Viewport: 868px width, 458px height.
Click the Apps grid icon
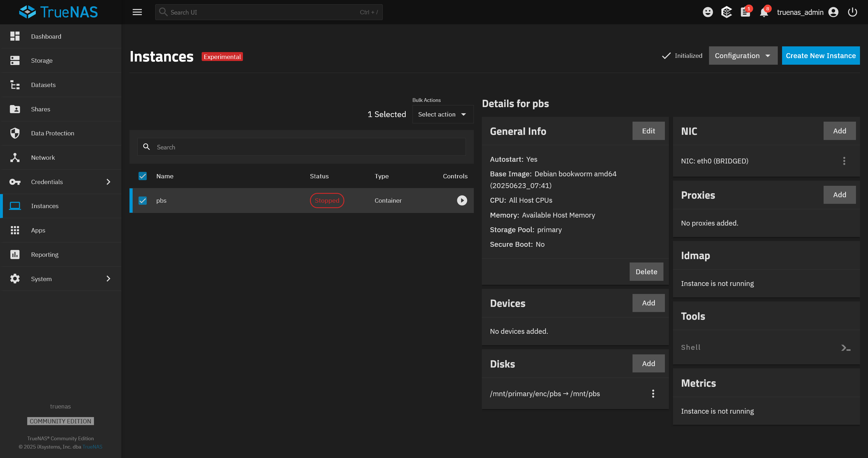click(15, 230)
